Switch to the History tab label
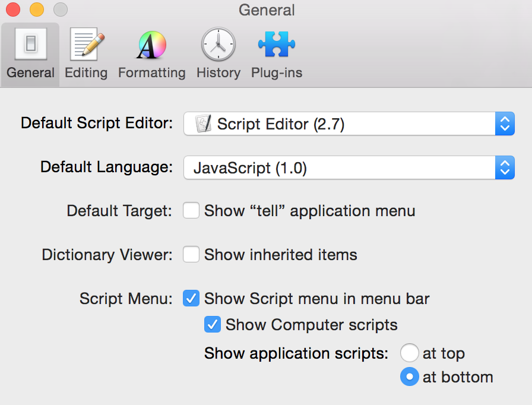Screen dimensions: 532x405 point(218,73)
